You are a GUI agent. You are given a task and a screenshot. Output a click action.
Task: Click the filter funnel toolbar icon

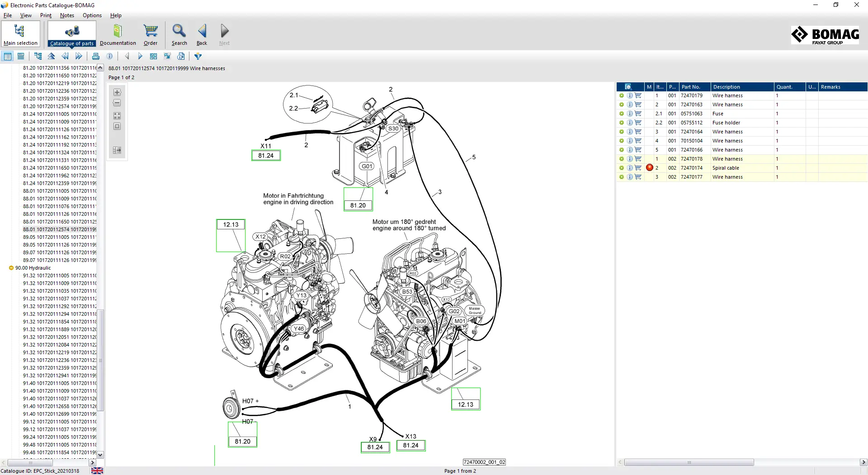coord(198,56)
